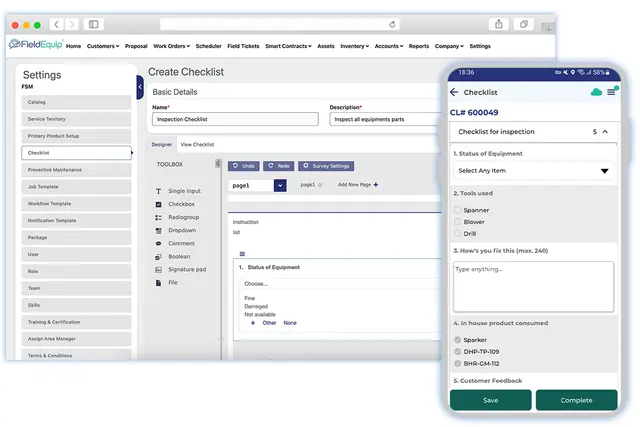Screen dimensions: 640x427
Task: Open Workflow Template in Settings sidebar
Action: tap(76, 204)
